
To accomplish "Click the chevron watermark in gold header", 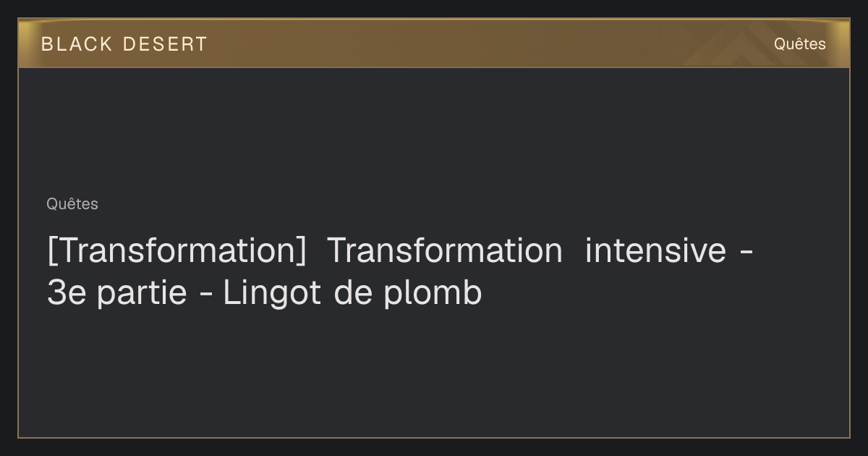I will pyautogui.click(x=731, y=48).
